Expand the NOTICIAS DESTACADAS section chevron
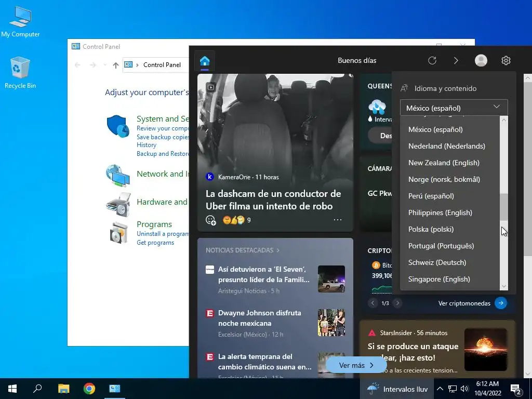The height and width of the screenshot is (399, 532). 278,250
